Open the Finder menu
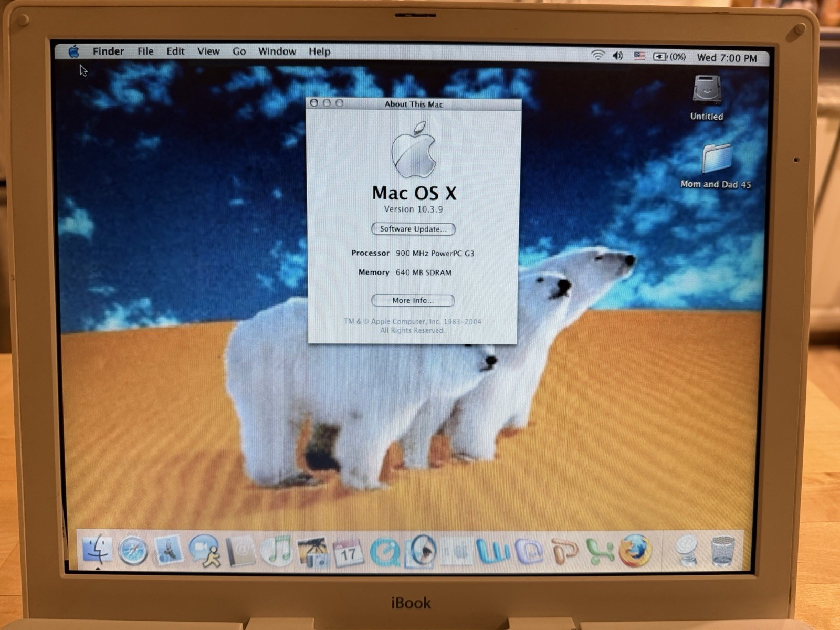840x630 pixels. pos(108,51)
